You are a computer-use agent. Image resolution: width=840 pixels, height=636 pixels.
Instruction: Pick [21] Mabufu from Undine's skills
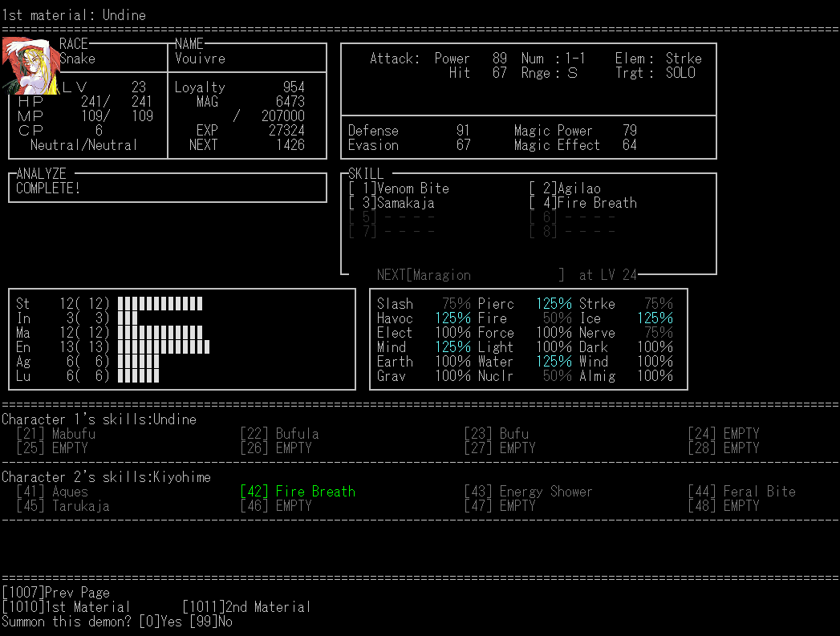(x=56, y=434)
